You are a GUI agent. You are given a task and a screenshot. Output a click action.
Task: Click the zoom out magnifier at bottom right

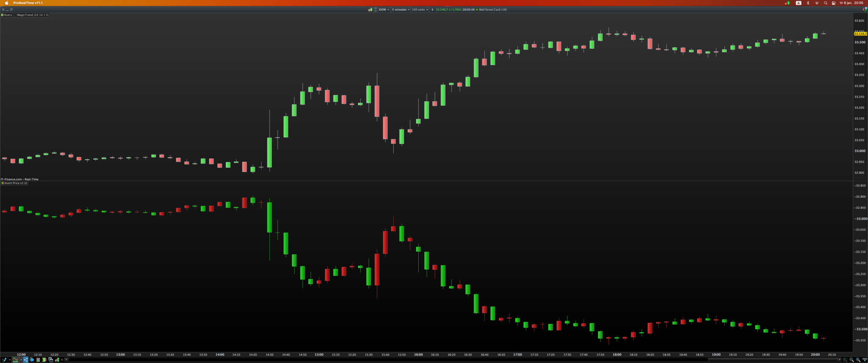851,360
